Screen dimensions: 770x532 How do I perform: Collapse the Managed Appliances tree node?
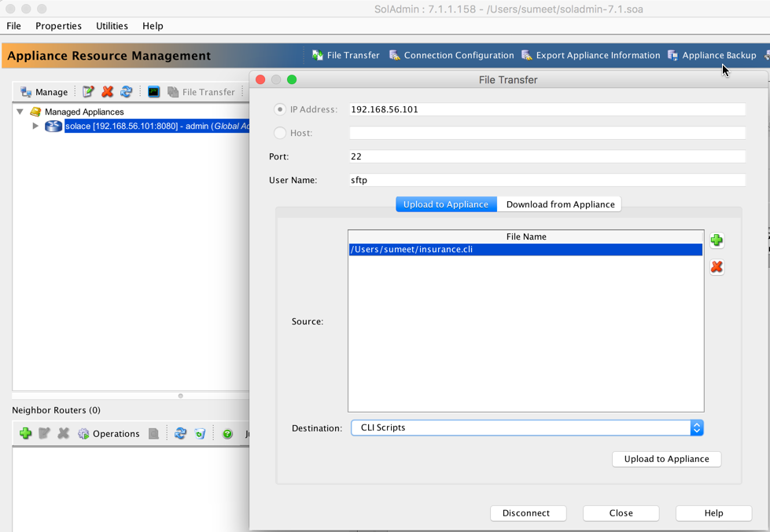(20, 112)
